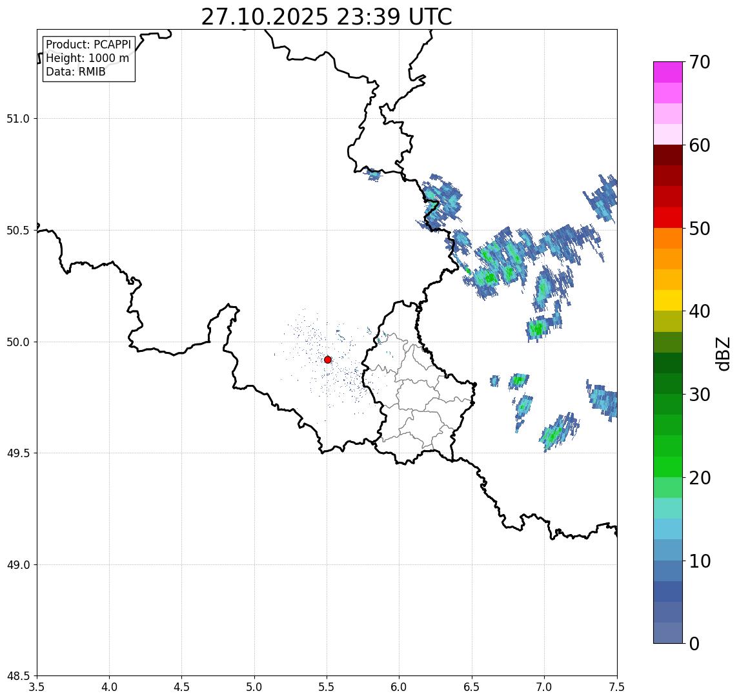
Task: Click the longitude axis label "7.5"
Action: (x=617, y=687)
